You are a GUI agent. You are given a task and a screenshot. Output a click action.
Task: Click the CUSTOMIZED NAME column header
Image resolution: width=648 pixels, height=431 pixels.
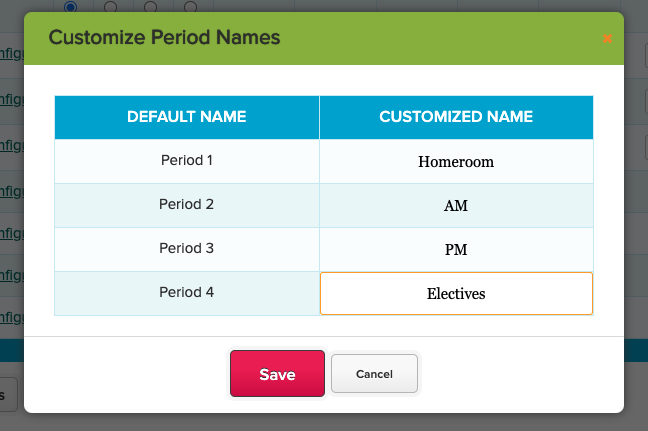coord(456,117)
